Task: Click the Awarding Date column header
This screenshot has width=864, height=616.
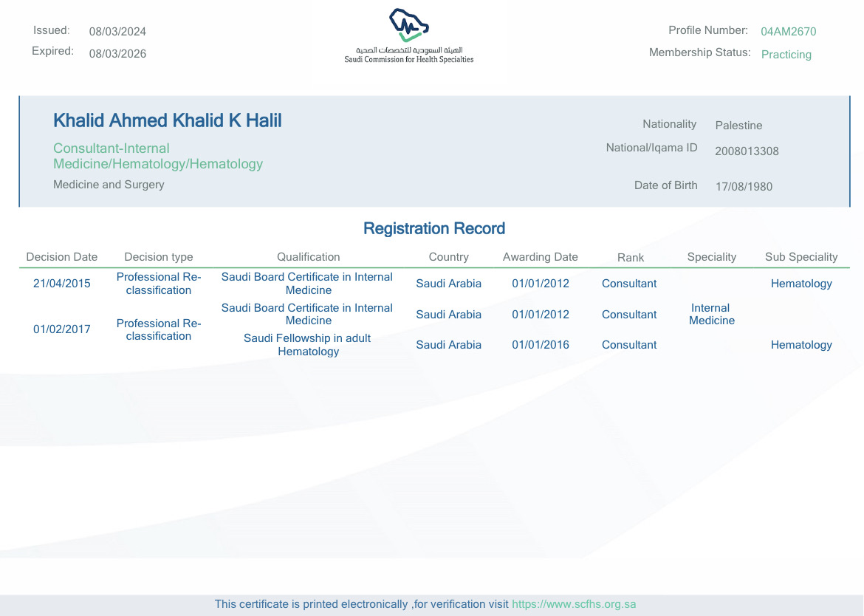Action: [x=540, y=257]
